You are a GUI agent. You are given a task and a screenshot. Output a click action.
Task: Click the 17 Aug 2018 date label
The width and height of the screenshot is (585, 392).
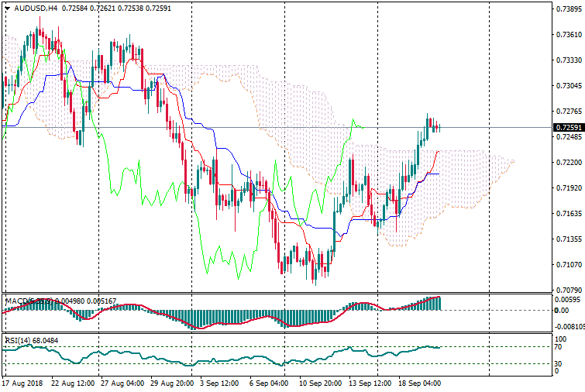(x=22, y=383)
